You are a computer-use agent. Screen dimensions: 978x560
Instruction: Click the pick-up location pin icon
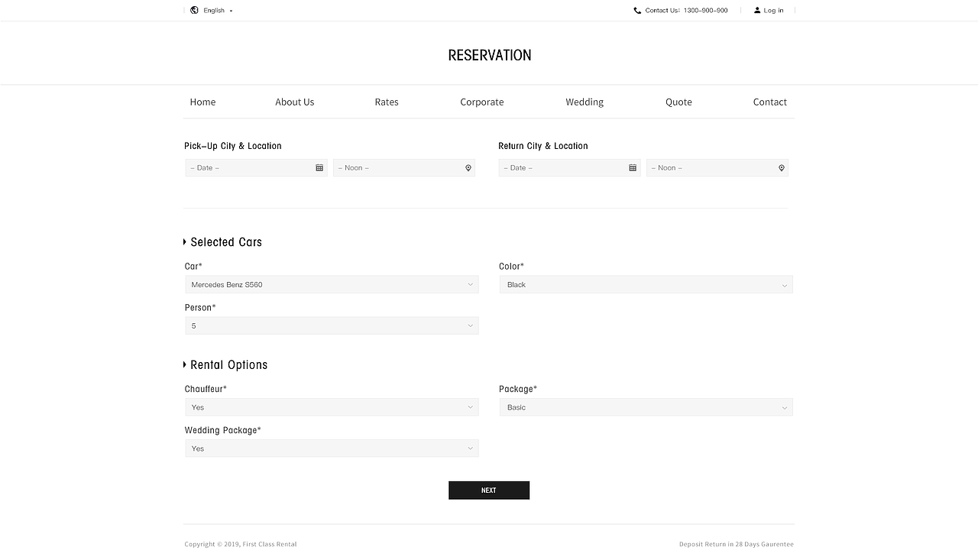coord(468,168)
